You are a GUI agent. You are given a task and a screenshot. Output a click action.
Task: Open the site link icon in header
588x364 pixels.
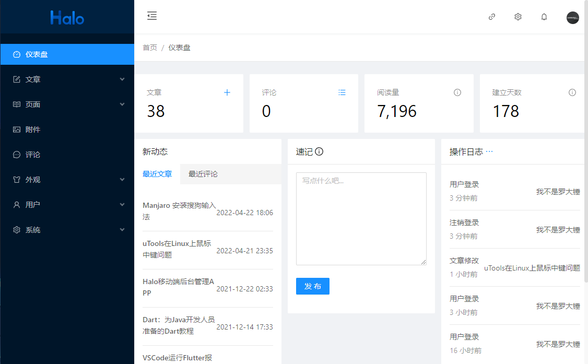492,17
